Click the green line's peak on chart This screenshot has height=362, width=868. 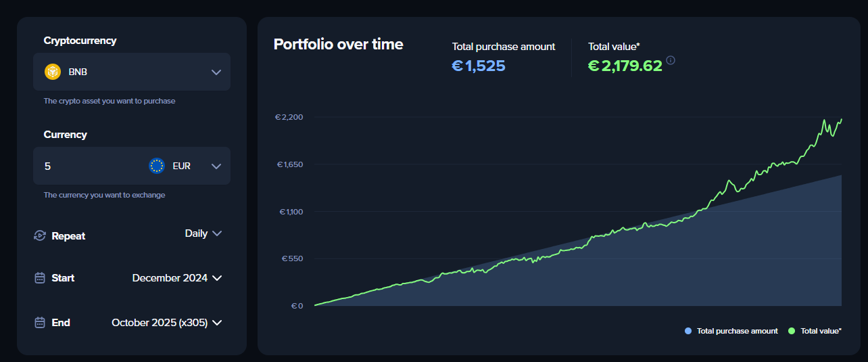(x=825, y=120)
